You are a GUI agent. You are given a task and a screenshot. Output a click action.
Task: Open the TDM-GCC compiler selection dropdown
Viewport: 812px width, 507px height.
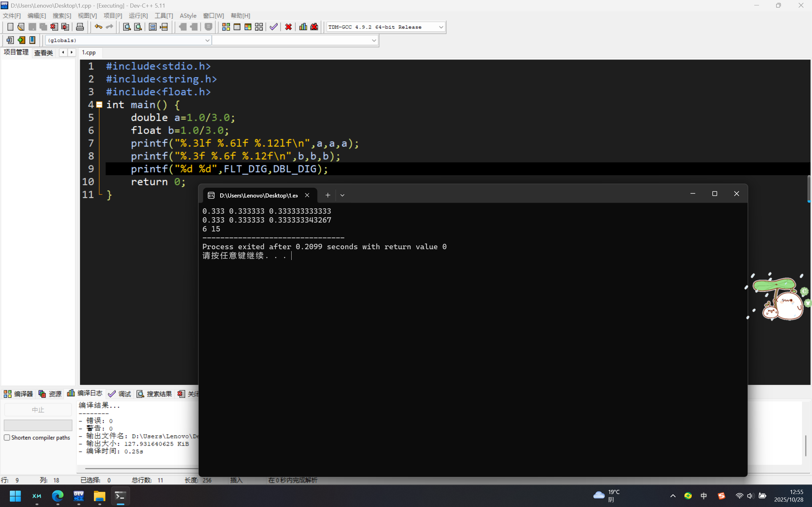pyautogui.click(x=441, y=27)
